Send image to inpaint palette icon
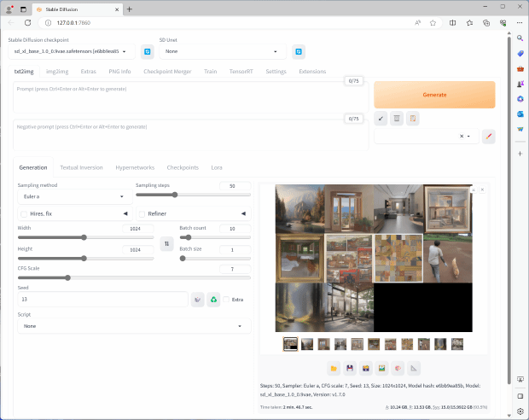529x420 pixels. coord(398,368)
